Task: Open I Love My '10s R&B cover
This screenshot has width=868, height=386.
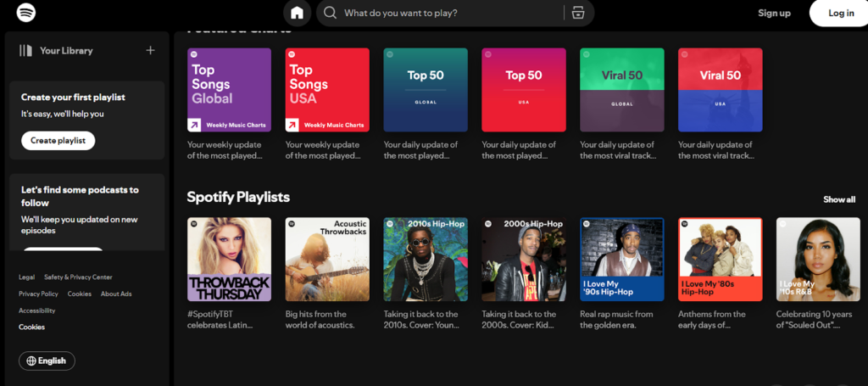Action: (818, 260)
